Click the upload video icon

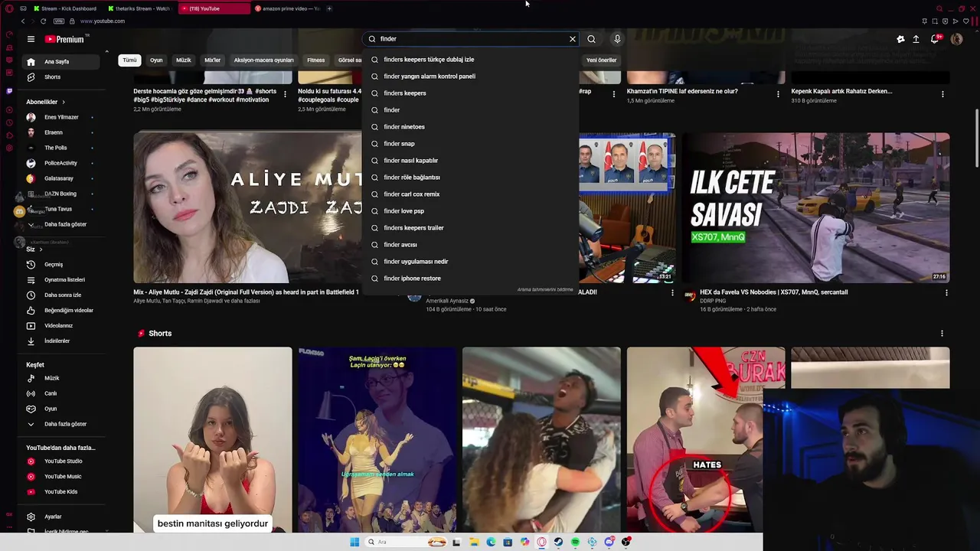(x=916, y=39)
